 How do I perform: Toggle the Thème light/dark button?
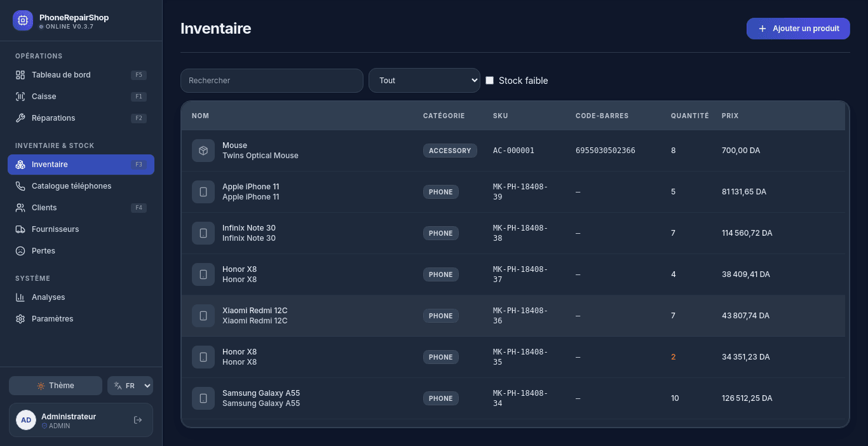(x=55, y=386)
